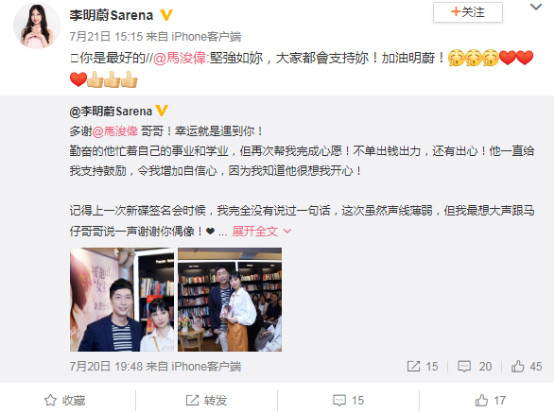The height and width of the screenshot is (413, 554).
Task: Like the quoted post showing 45
Action: click(518, 366)
